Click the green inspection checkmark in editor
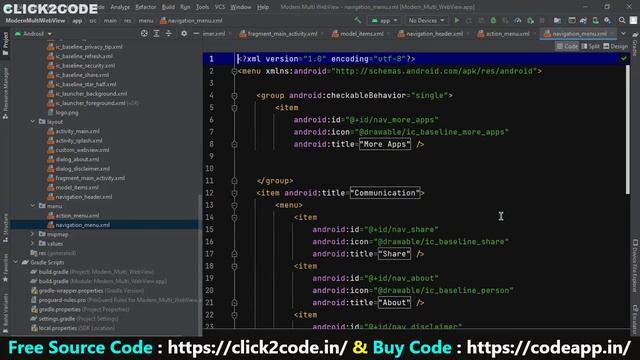Screen dimensions: 640x360 click(x=624, y=58)
